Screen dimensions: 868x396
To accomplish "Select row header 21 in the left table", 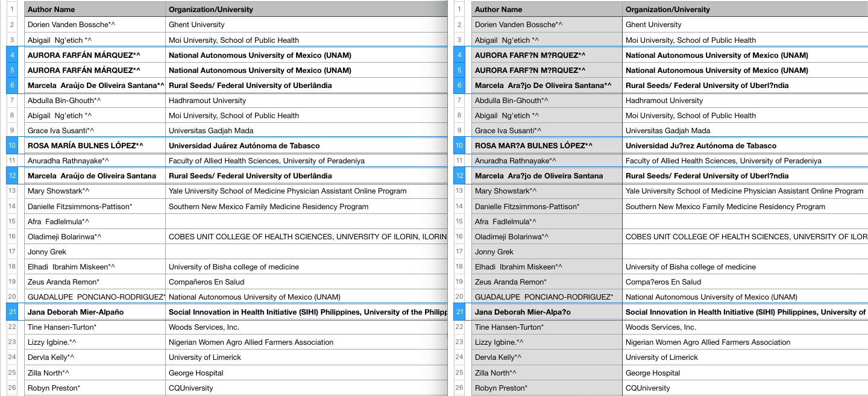I will (12, 312).
